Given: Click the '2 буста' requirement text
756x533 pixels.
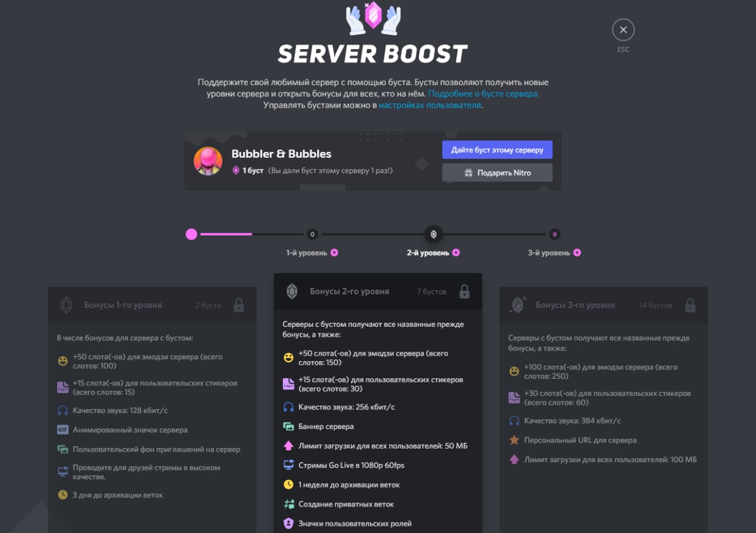Looking at the screenshot, I should coord(208,305).
